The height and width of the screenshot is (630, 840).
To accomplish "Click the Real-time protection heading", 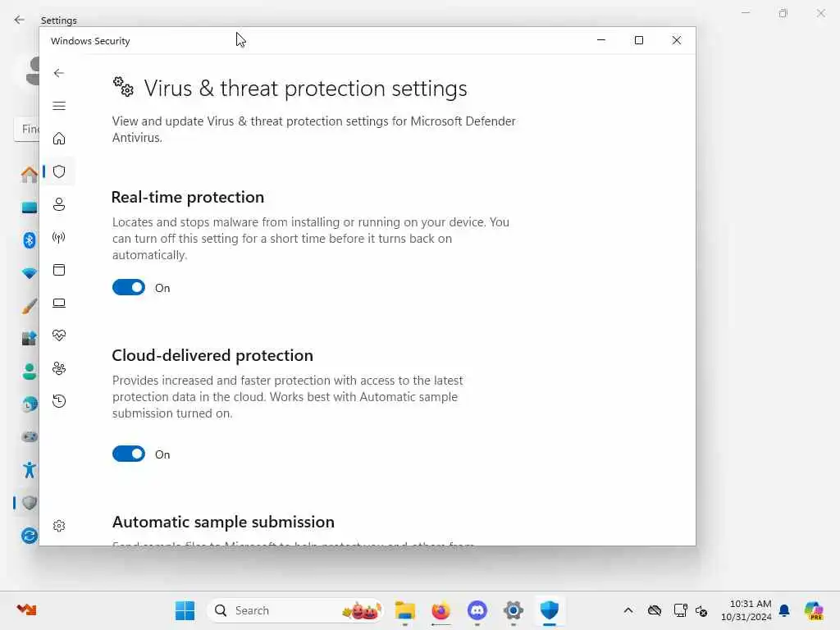I will (x=188, y=197).
